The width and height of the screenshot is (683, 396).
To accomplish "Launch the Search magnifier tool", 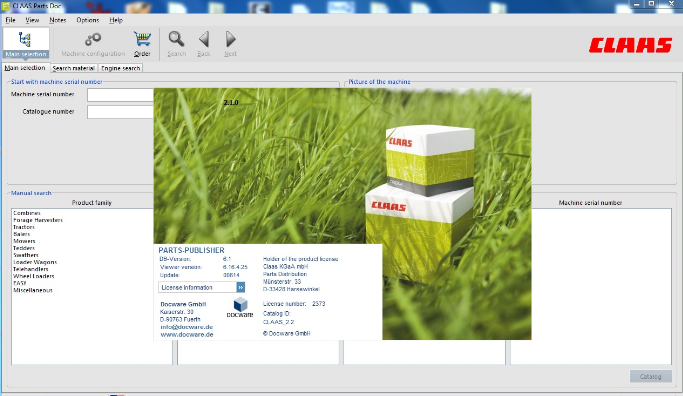I will [x=176, y=44].
